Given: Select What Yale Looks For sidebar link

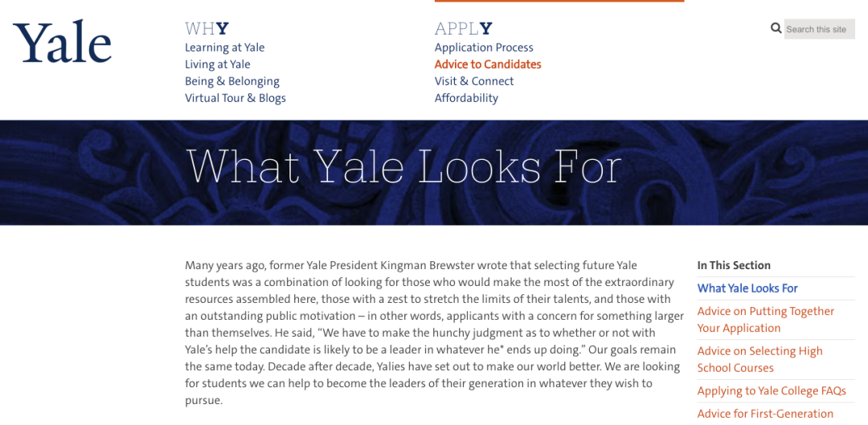Looking at the screenshot, I should [x=747, y=288].
